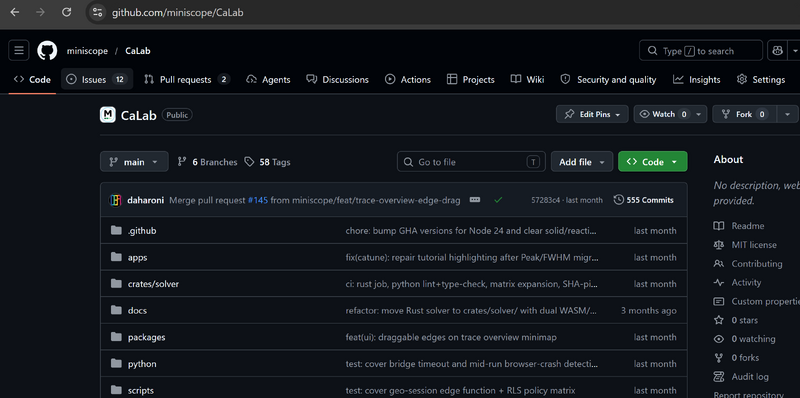Open commit hash 57283c4
This screenshot has width=800, height=398.
point(545,200)
